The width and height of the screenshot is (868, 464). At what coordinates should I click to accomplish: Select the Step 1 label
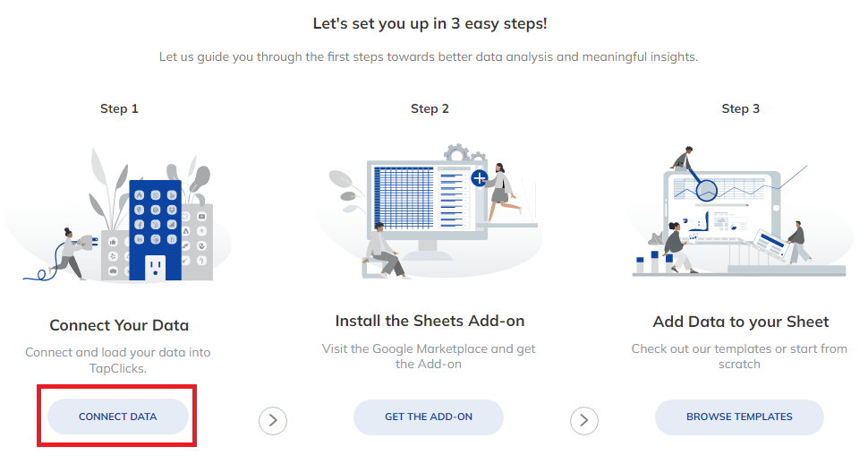click(x=119, y=108)
